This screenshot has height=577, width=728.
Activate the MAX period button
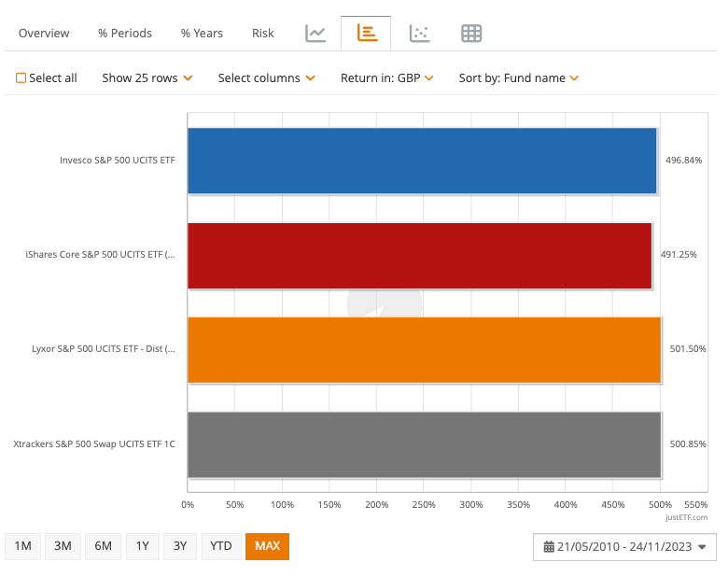[x=267, y=546]
